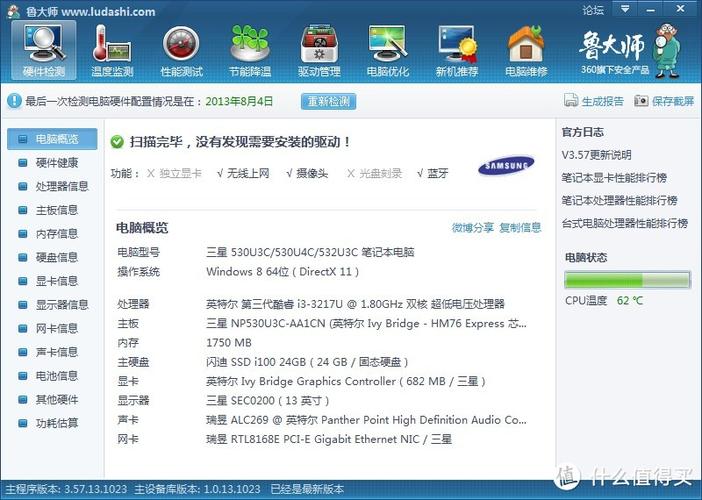Click the 保存截屏 camera icon

click(641, 101)
